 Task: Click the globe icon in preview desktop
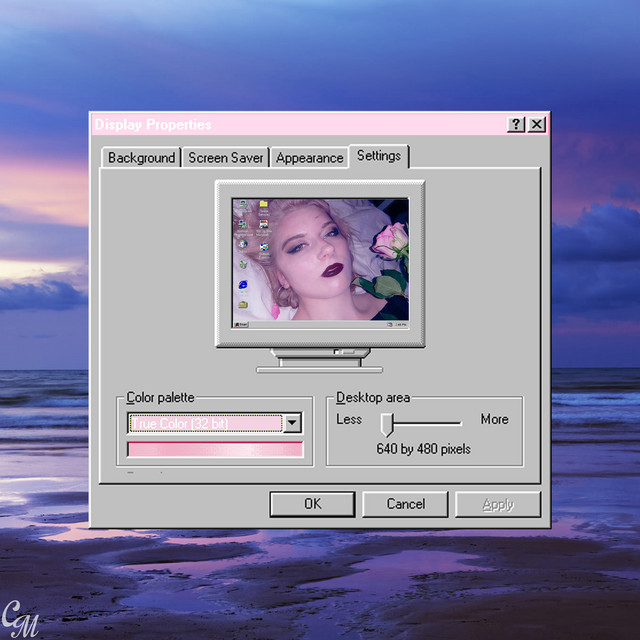coord(243,244)
